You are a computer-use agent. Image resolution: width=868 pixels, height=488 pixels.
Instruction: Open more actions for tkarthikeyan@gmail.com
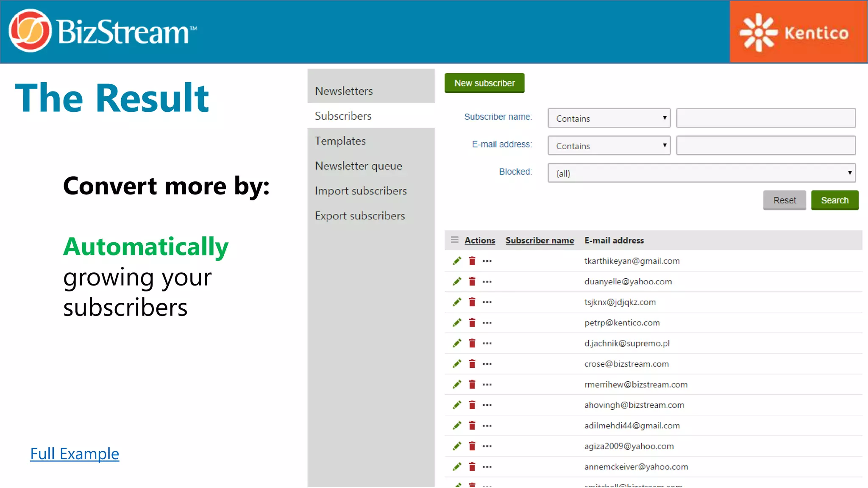pos(487,261)
